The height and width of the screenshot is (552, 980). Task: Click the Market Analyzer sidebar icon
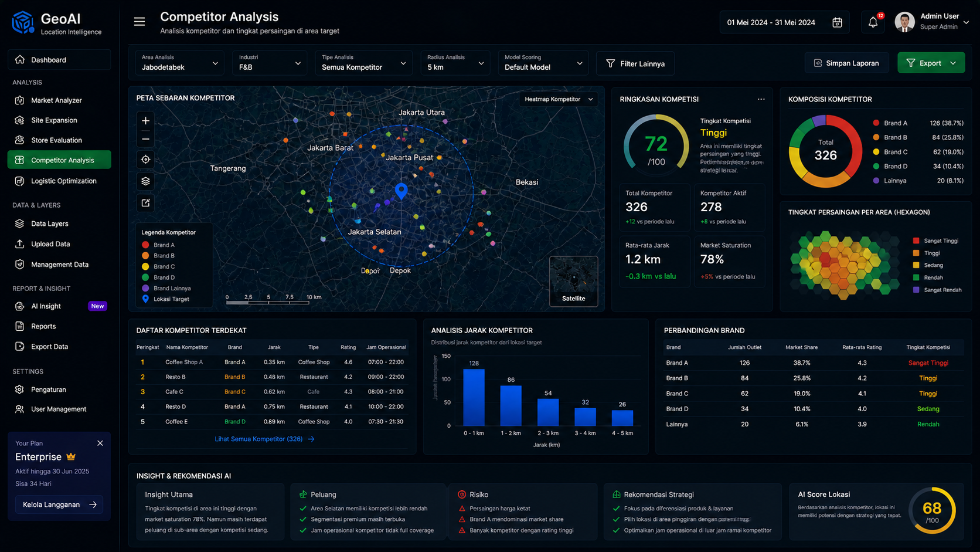coord(20,100)
